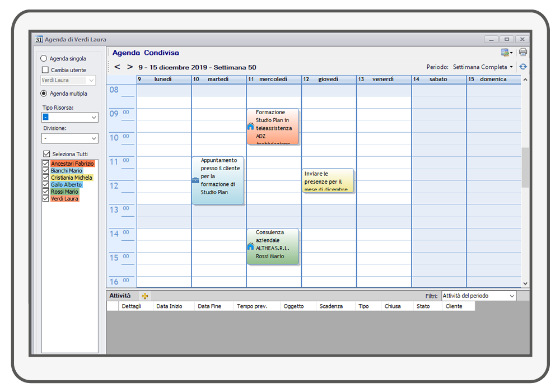Select the Agenda singola radio option
This screenshot has width=560, height=392.
(44, 58)
